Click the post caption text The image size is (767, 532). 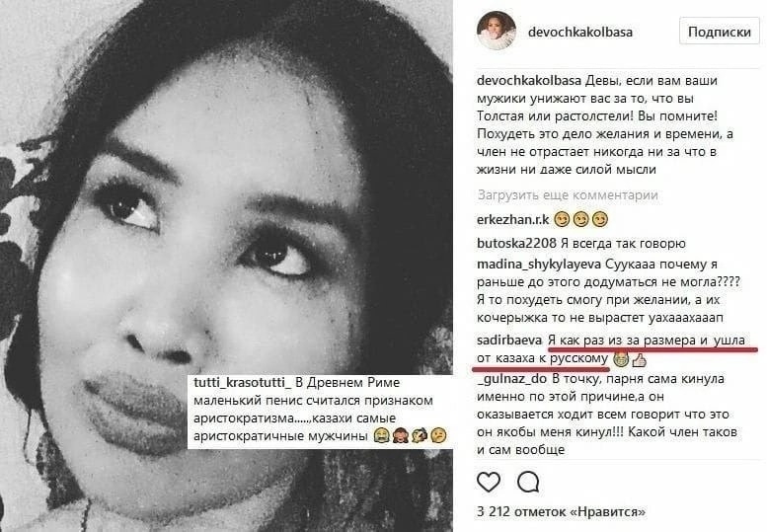(605, 124)
